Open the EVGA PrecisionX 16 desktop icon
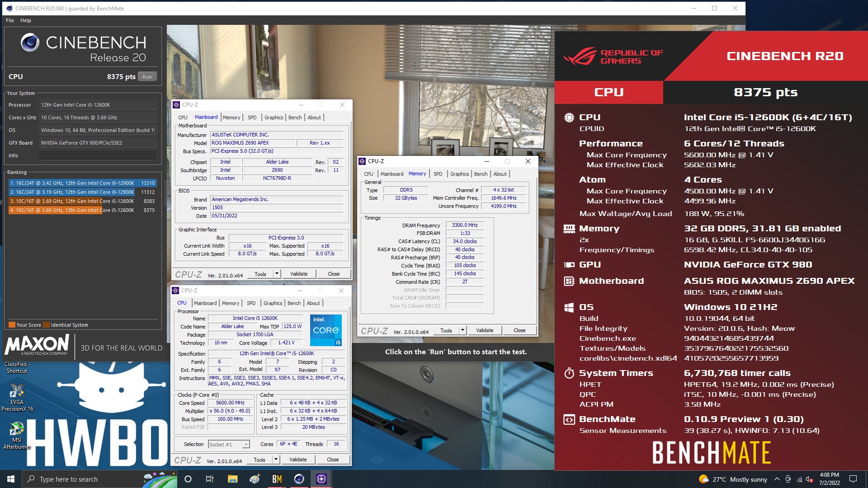868x488 pixels. tap(17, 398)
